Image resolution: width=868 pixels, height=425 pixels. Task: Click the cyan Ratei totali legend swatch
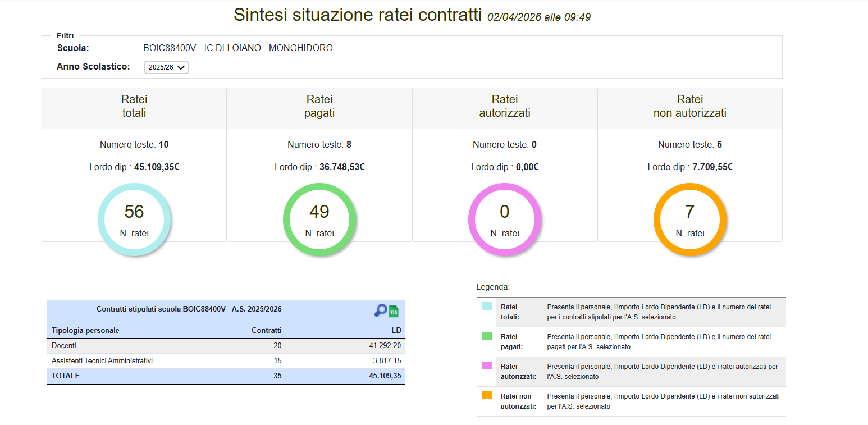(487, 307)
